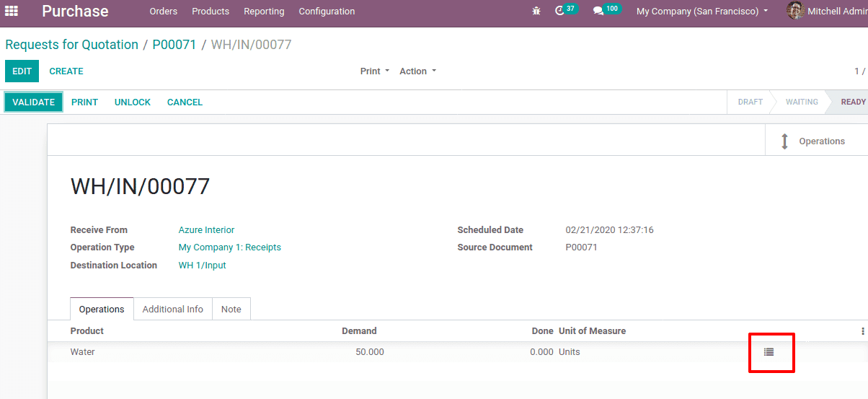Sort by Done column header
Image resolution: width=868 pixels, height=399 pixels.
point(543,331)
